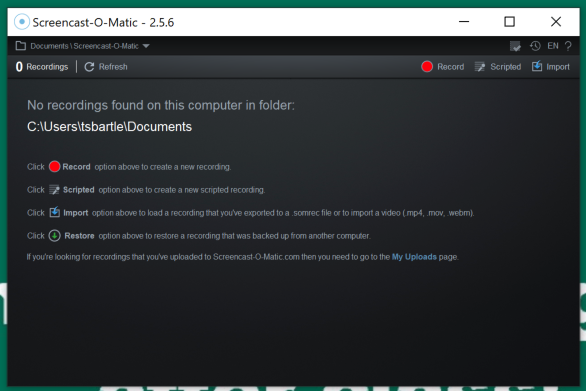Image resolution: width=586 pixels, height=391 pixels.
Task: Maximize the Screencast-O-Matic window
Action: coord(509,22)
